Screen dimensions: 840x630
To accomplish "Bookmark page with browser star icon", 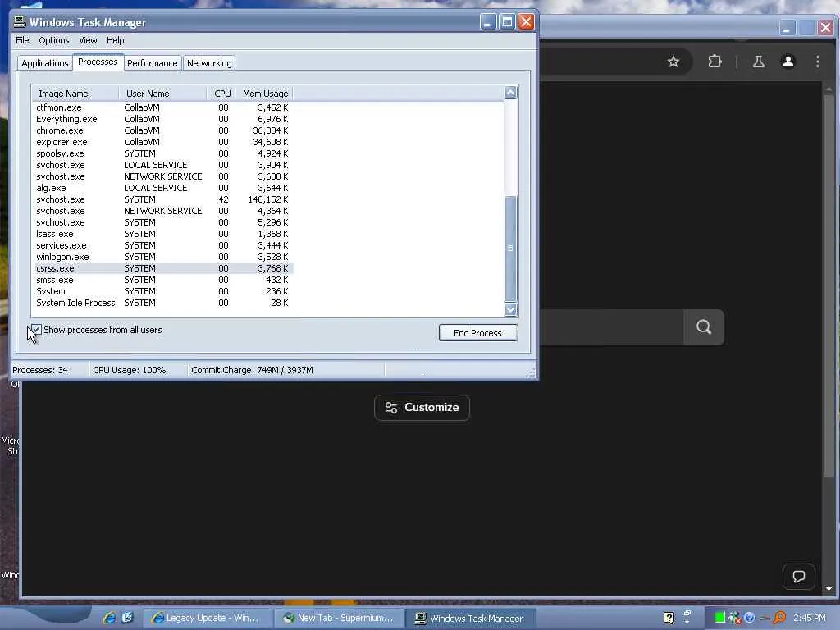I will tap(673, 62).
